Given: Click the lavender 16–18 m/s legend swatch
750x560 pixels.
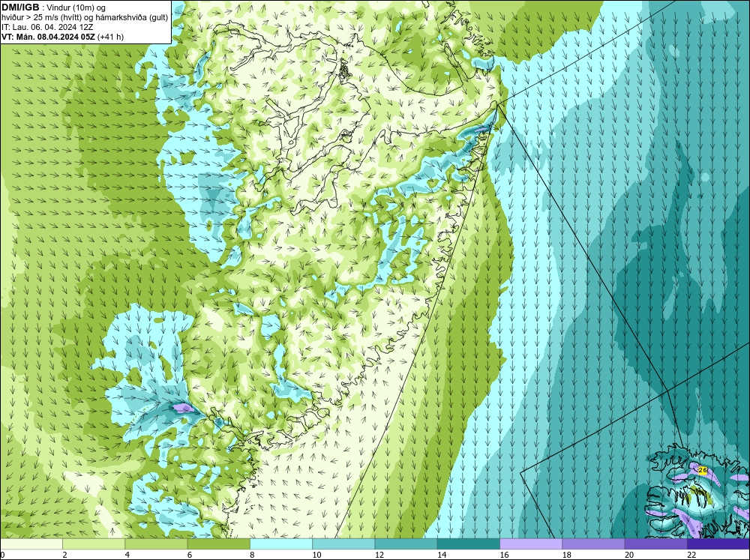Looking at the screenshot, I should [531, 544].
